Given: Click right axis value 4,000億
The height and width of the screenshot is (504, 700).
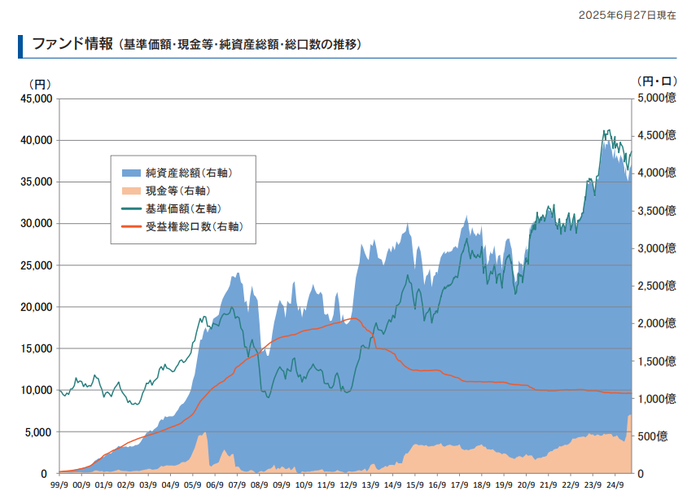Looking at the screenshot, I should click(657, 173).
